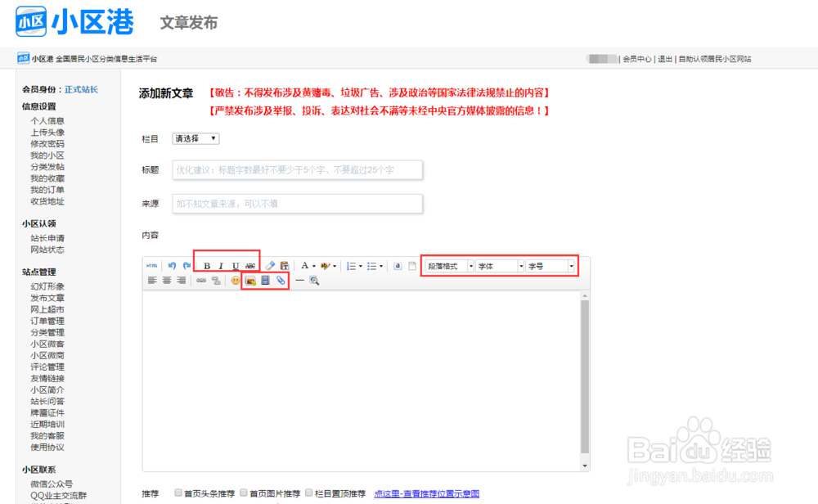This screenshot has height=504, width=818.
Task: Click the undo arrow icon
Action: pos(173,266)
